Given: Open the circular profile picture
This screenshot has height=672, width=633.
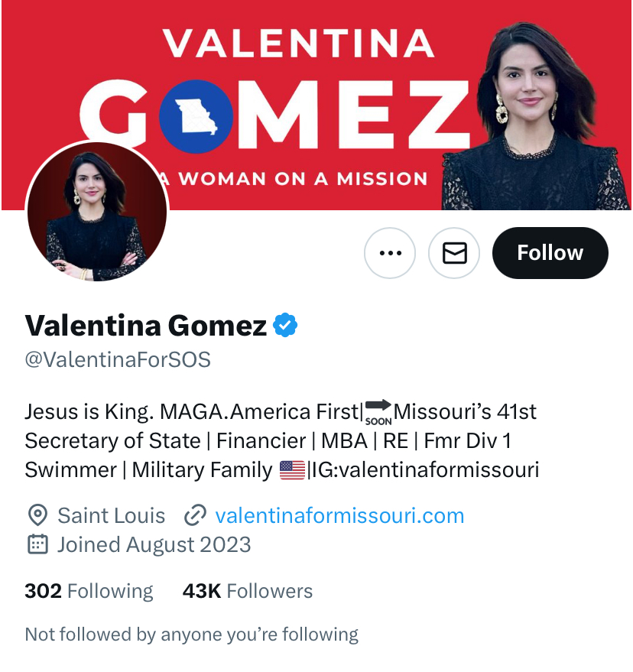Looking at the screenshot, I should click(x=96, y=213).
